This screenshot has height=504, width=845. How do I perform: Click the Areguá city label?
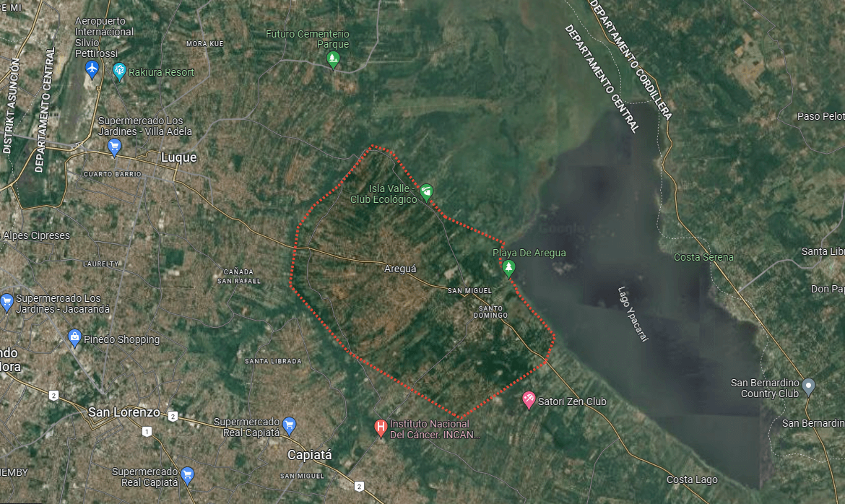tap(400, 269)
